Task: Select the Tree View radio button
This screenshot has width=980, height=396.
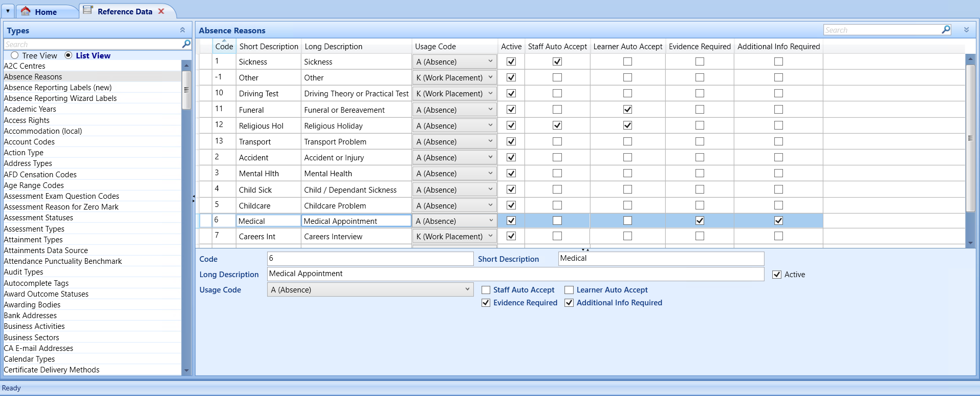Action: (15, 55)
